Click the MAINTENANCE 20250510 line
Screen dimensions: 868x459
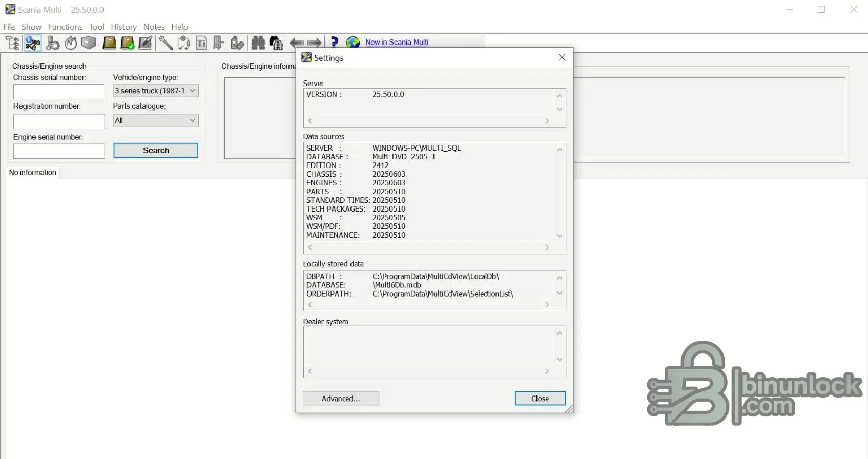click(356, 235)
